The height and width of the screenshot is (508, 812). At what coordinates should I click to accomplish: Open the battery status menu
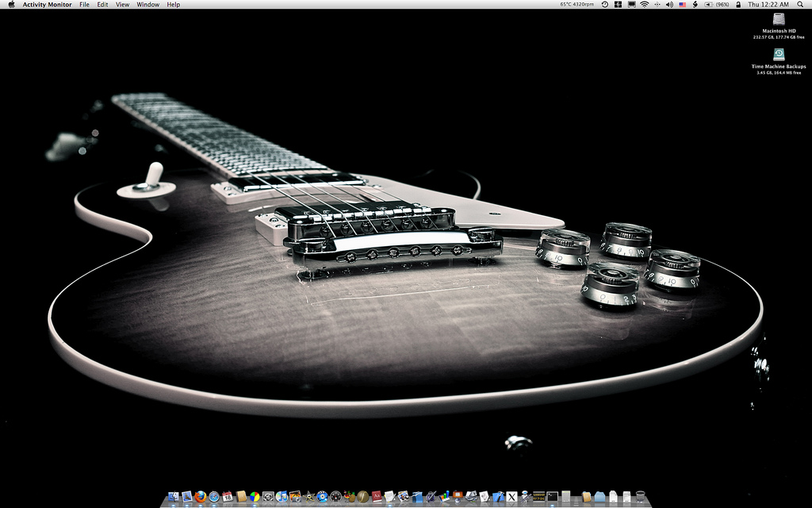(x=717, y=4)
